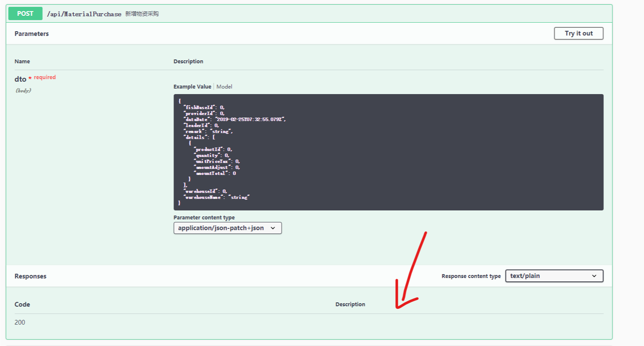This screenshot has height=346, width=644.
Task: Click the 200 response code row
Action: click(x=19, y=322)
